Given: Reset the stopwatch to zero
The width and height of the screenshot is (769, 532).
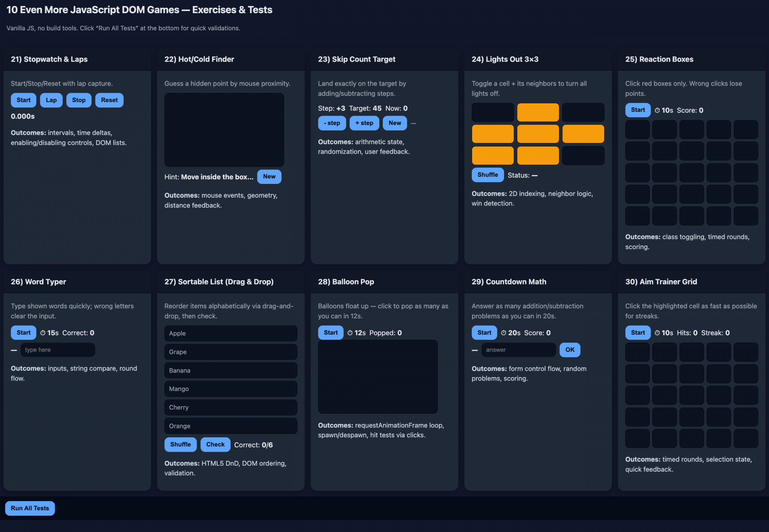Looking at the screenshot, I should click(x=109, y=100).
